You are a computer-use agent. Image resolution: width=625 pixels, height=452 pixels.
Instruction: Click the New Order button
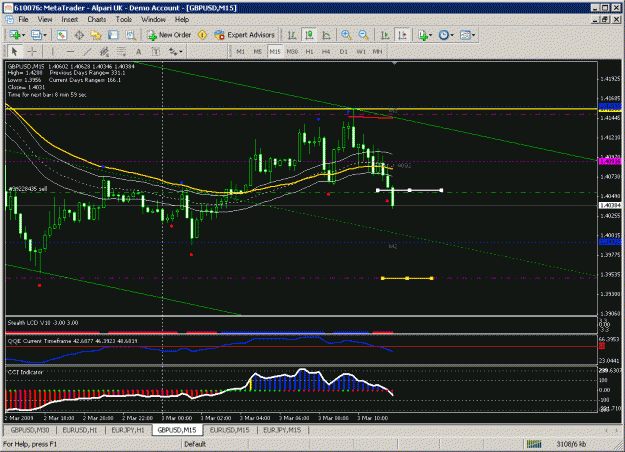click(x=169, y=35)
